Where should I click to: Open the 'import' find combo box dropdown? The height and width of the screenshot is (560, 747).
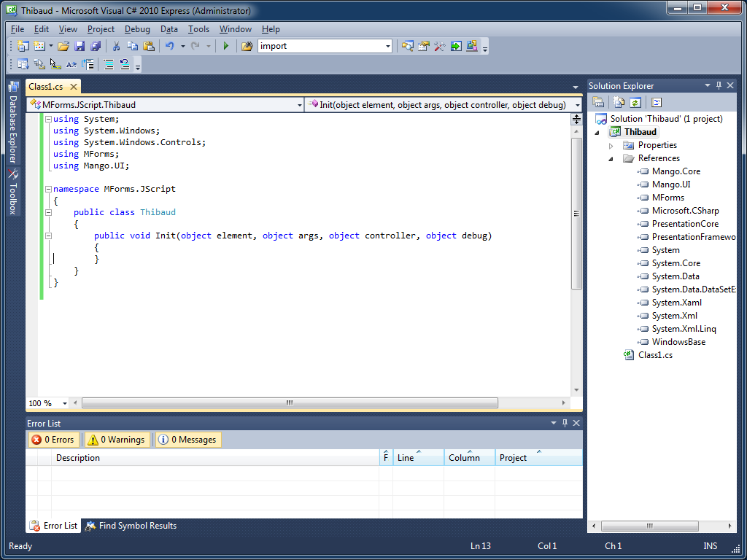pyautogui.click(x=388, y=46)
